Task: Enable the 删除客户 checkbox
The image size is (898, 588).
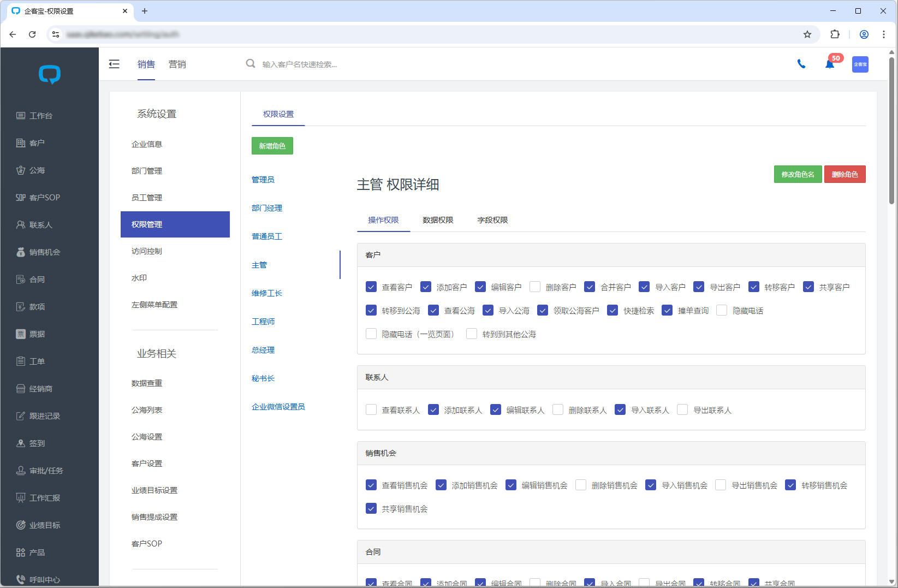Action: (x=535, y=287)
